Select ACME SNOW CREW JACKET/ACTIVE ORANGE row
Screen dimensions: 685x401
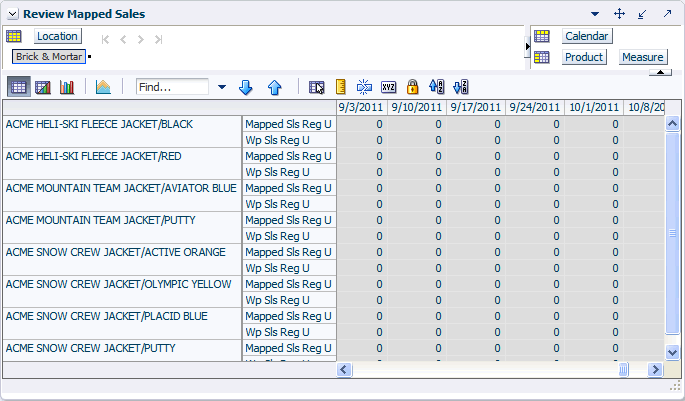(x=122, y=259)
